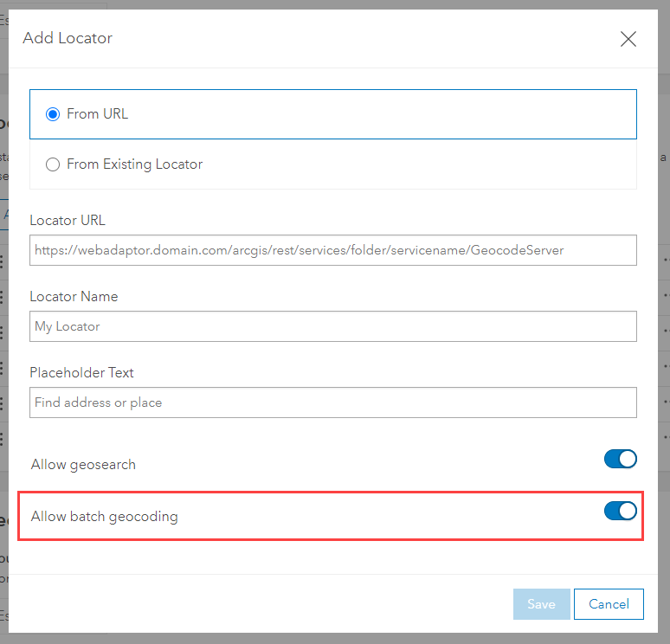This screenshot has width=670, height=644.
Task: Disable the Allow geosearch toggle switch
Action: tap(620, 459)
